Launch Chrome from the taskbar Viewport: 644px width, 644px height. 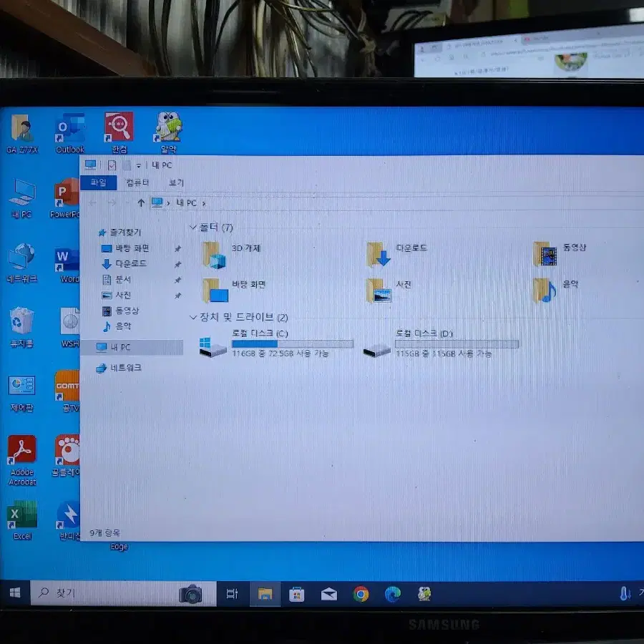[361, 594]
